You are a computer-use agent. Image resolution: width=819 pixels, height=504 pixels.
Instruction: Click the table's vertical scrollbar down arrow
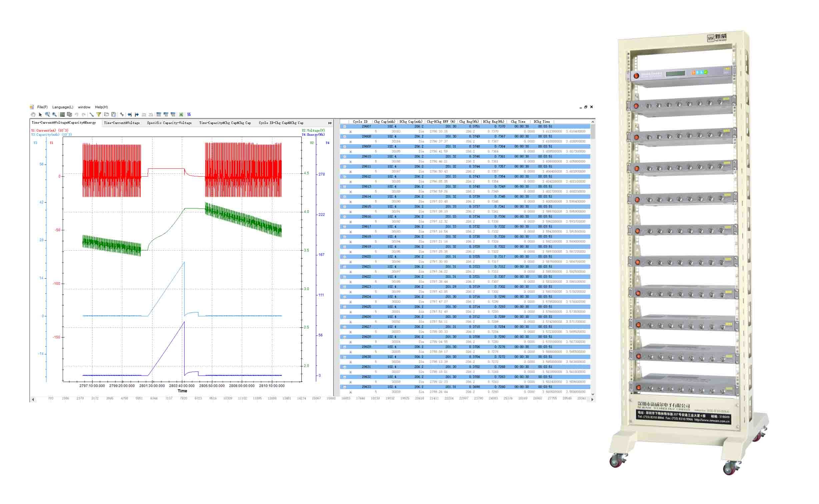(x=593, y=394)
